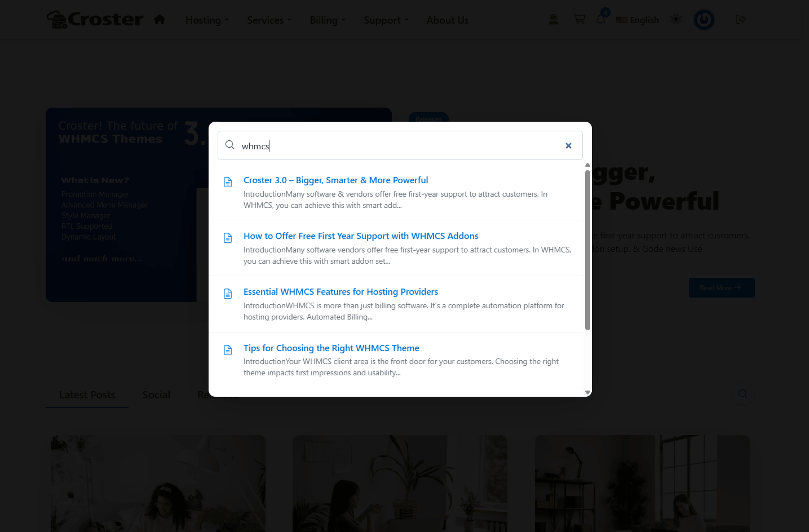This screenshot has height=532, width=809.
Task: Open the shopping cart icon
Action: [x=579, y=20]
